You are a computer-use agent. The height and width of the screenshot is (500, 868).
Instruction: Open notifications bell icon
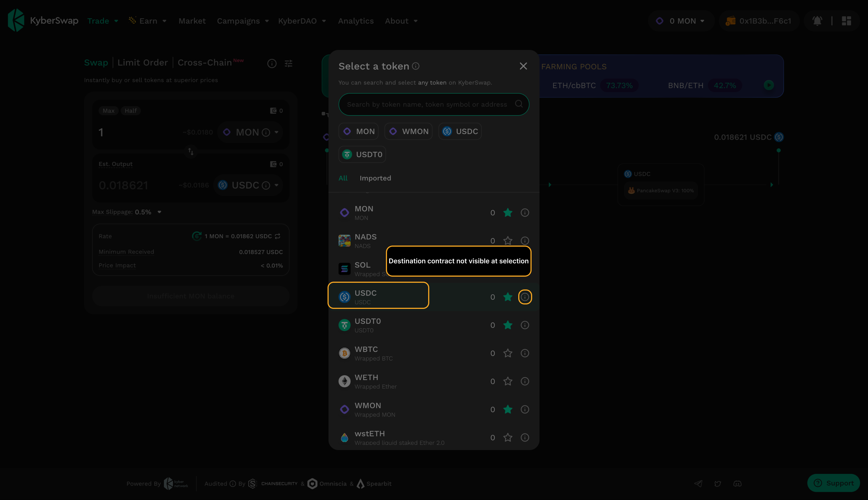(817, 21)
